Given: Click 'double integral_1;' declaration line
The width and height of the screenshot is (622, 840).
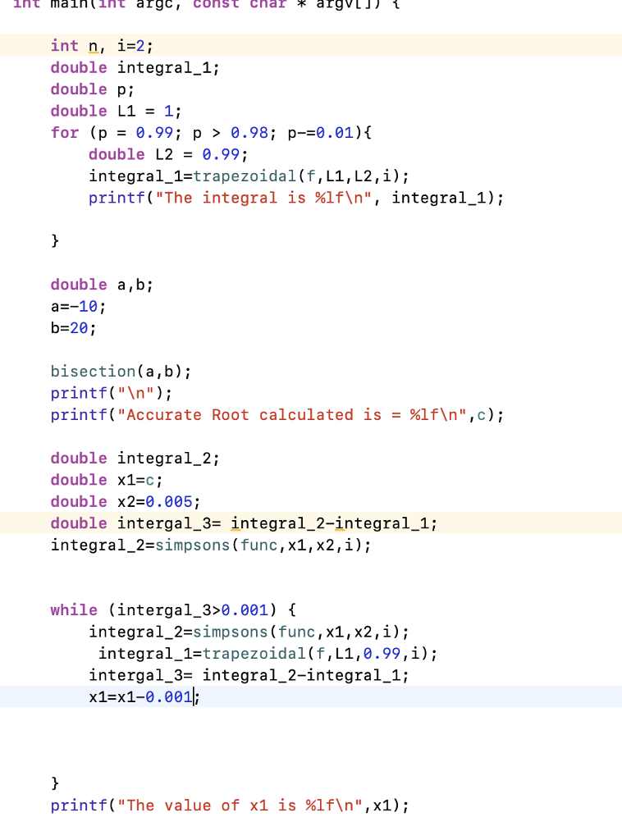Looking at the screenshot, I should pos(135,67).
